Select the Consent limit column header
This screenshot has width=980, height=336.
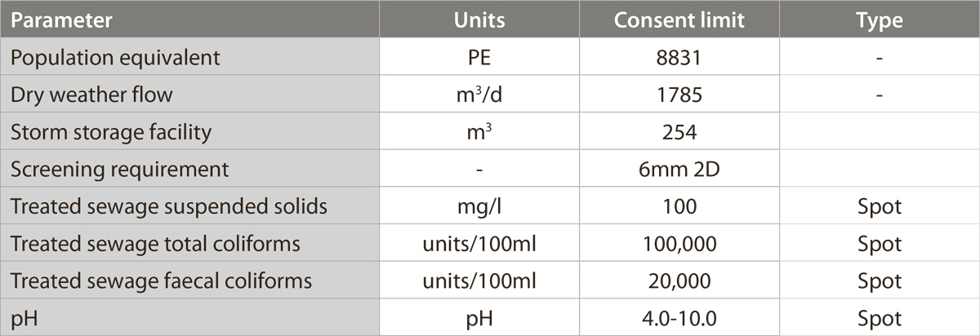679,20
